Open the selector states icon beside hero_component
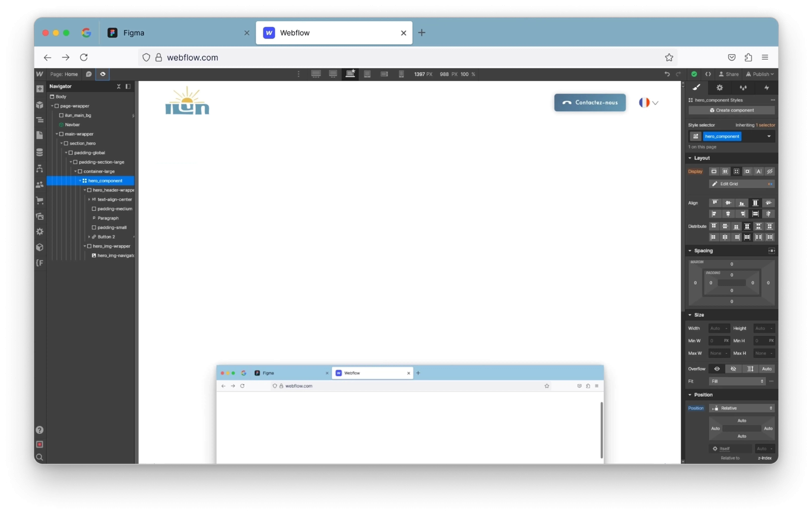 tap(696, 136)
